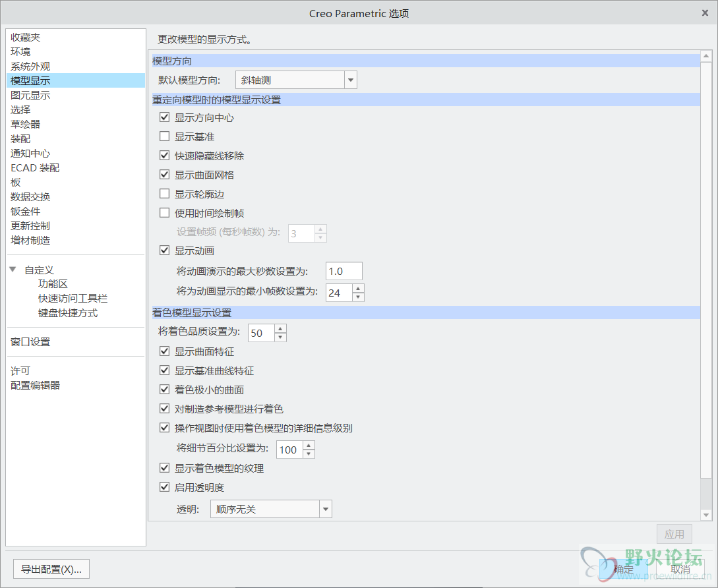
Task: Enable 显示轮廓边 checkbox
Action: coord(164,194)
